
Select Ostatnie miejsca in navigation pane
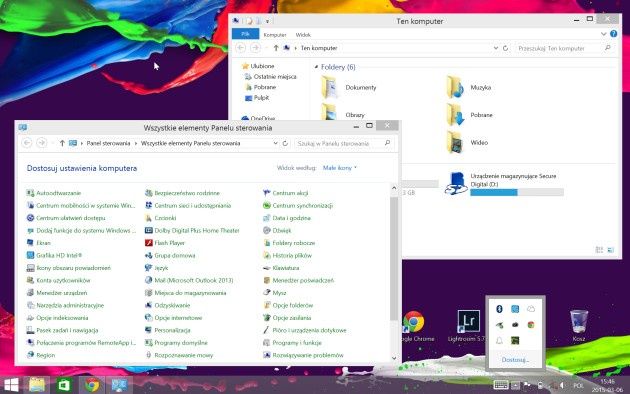[271, 76]
